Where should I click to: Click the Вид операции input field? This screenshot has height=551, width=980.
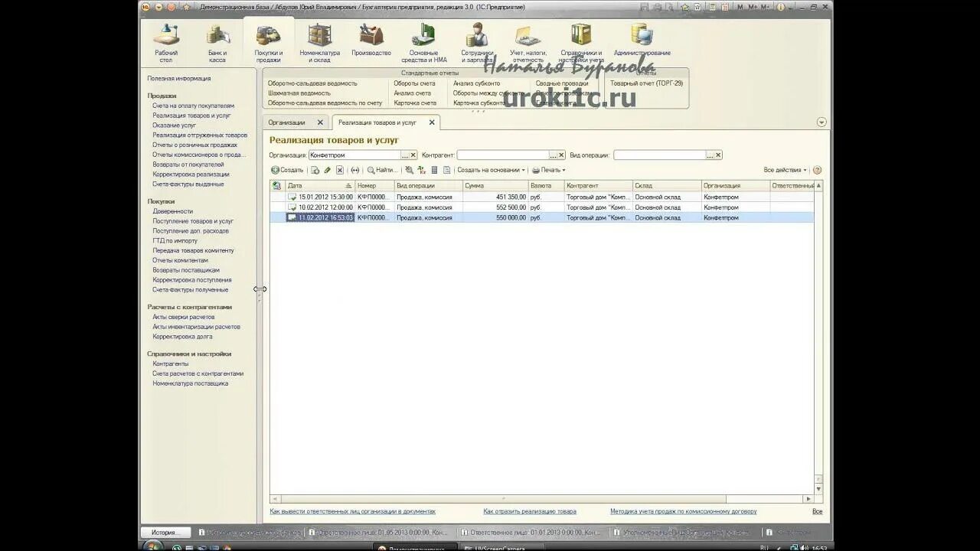659,155
